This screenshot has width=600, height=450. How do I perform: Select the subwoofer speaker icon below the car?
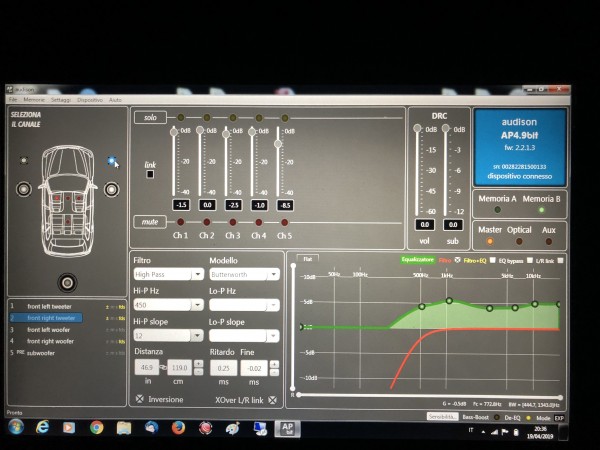[x=67, y=283]
